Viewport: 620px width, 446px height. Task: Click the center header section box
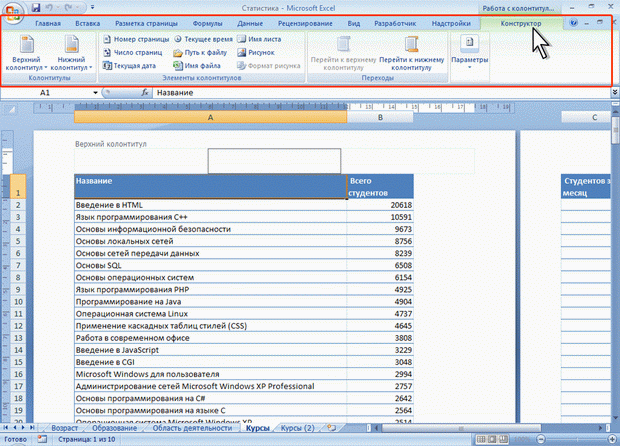pos(273,160)
